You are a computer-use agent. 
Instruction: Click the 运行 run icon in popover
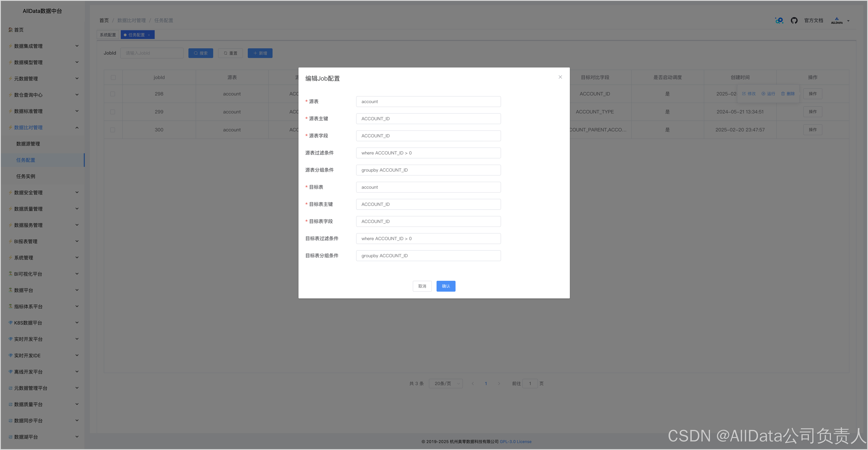763,94
